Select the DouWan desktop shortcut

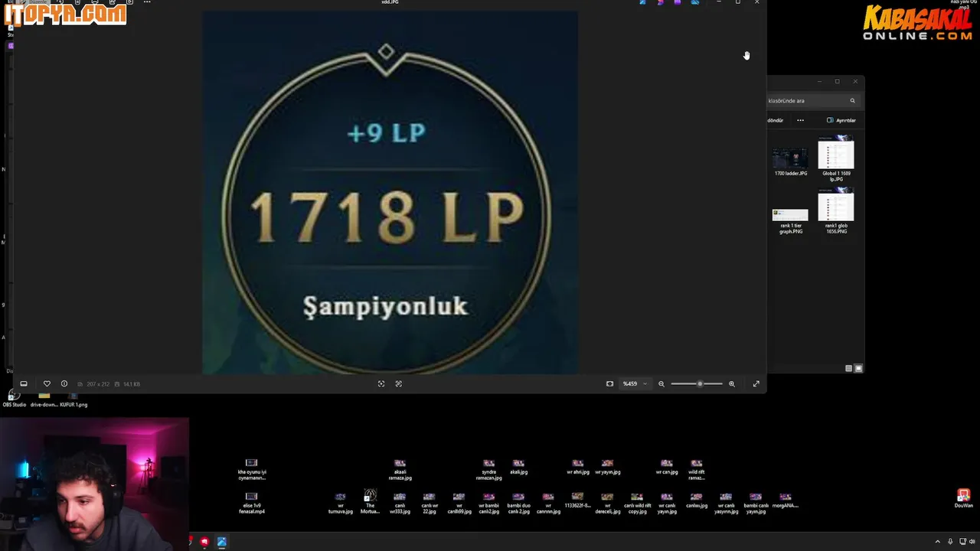963,499
